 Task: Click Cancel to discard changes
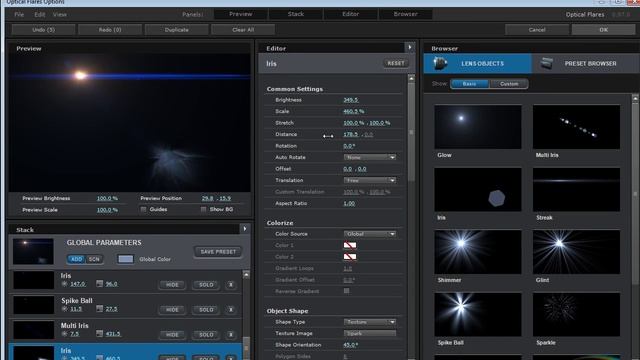537,30
